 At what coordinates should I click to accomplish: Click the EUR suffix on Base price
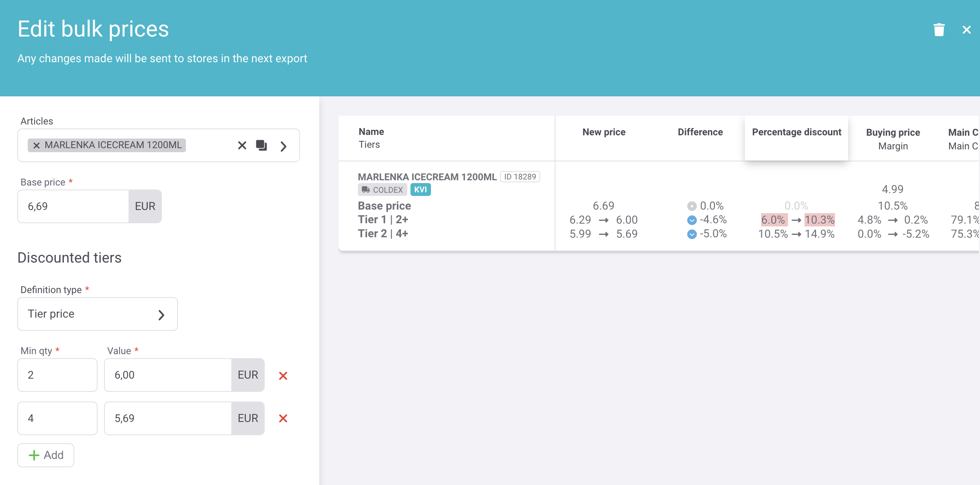point(145,206)
